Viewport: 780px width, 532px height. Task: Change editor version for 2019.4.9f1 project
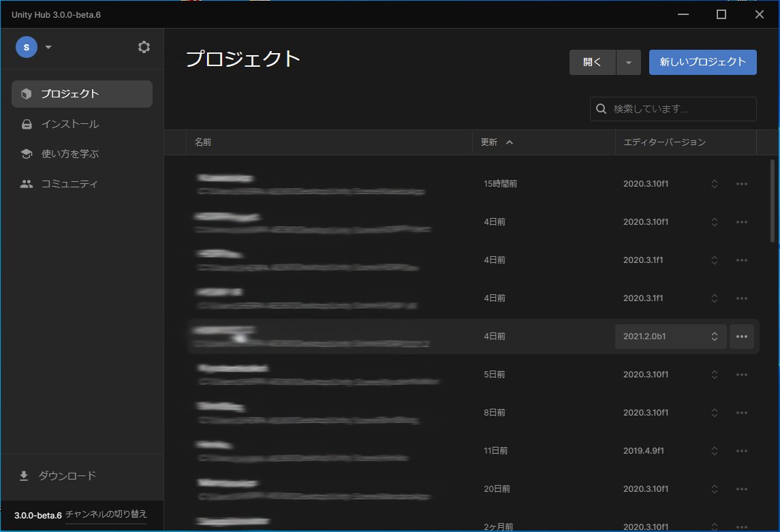click(x=715, y=451)
